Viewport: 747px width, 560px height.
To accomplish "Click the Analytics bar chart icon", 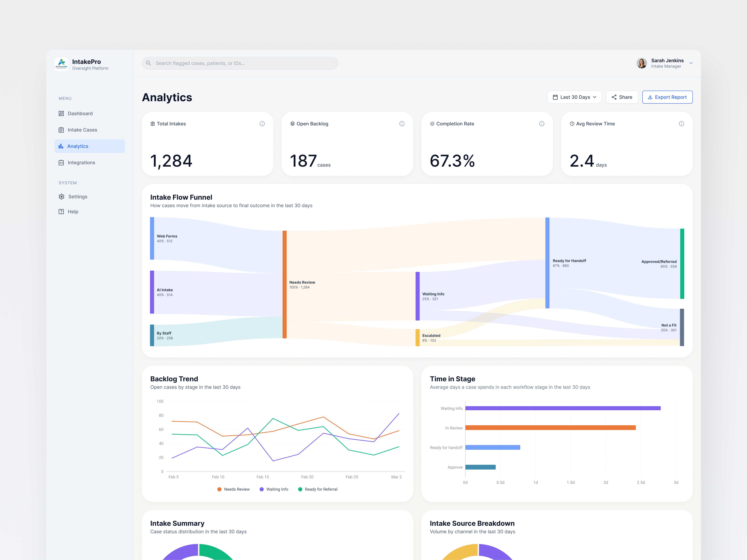I will click(61, 146).
